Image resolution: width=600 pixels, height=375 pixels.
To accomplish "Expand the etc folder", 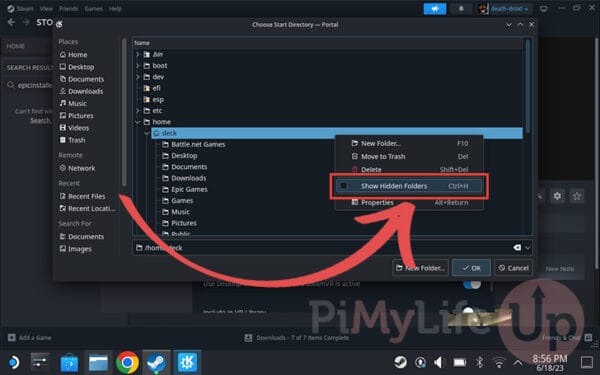I will (138, 111).
